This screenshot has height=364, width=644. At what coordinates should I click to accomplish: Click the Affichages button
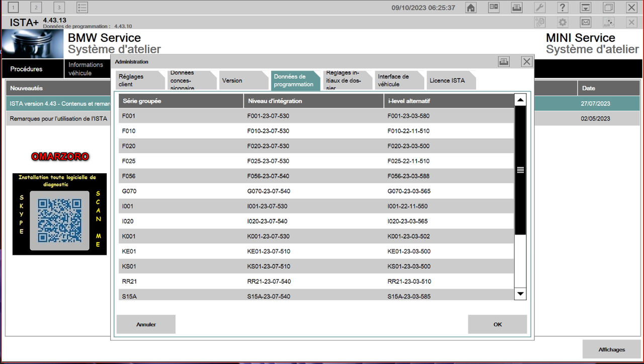tap(612, 349)
